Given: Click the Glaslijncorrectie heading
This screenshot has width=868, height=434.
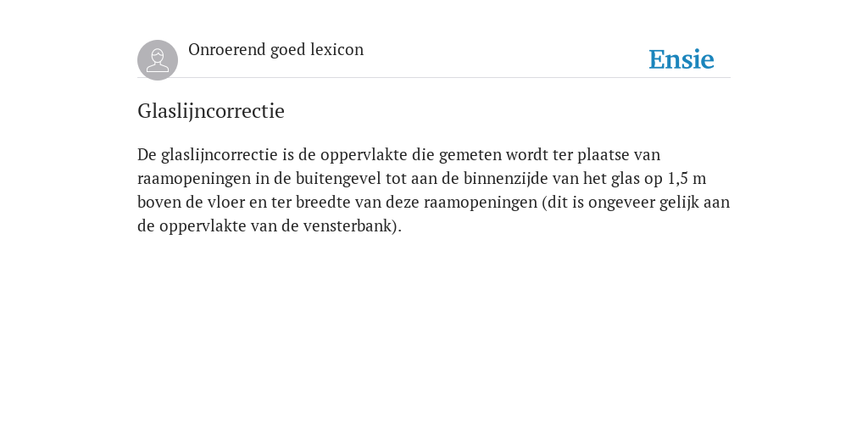Looking at the screenshot, I should click(211, 111).
